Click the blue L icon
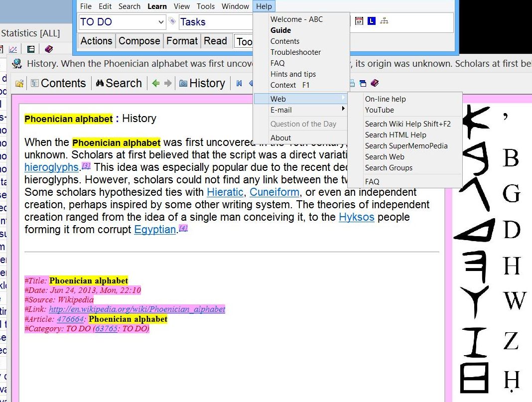Viewport: 532px width, 402px height. coord(372,21)
